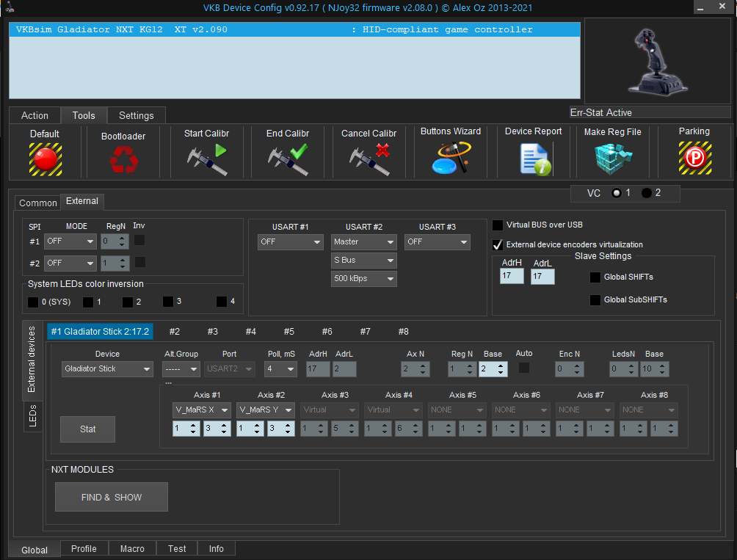Screen dimensions: 737x560
Task: Open the S Bus protocol dropdown
Action: [x=364, y=261]
